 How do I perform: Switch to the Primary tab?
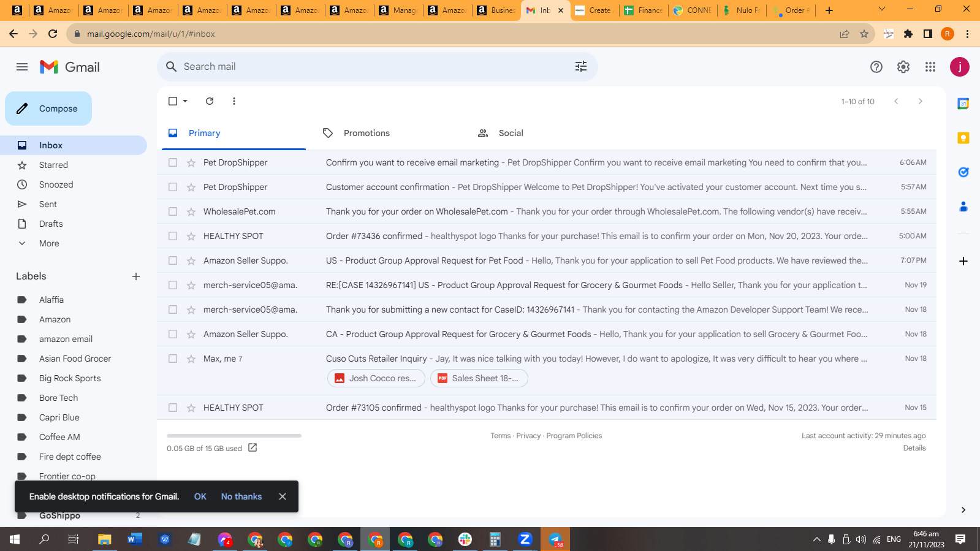(234, 133)
